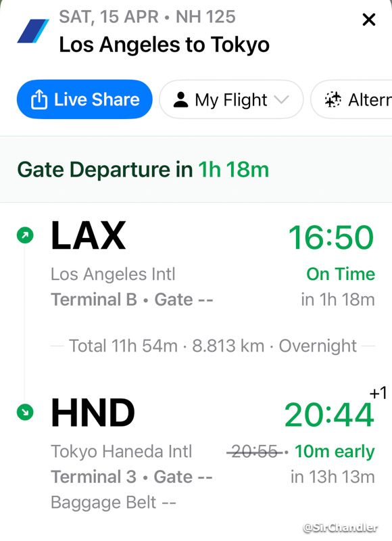
Task: Click the green arrival arrow icon at HND
Action: (25, 412)
